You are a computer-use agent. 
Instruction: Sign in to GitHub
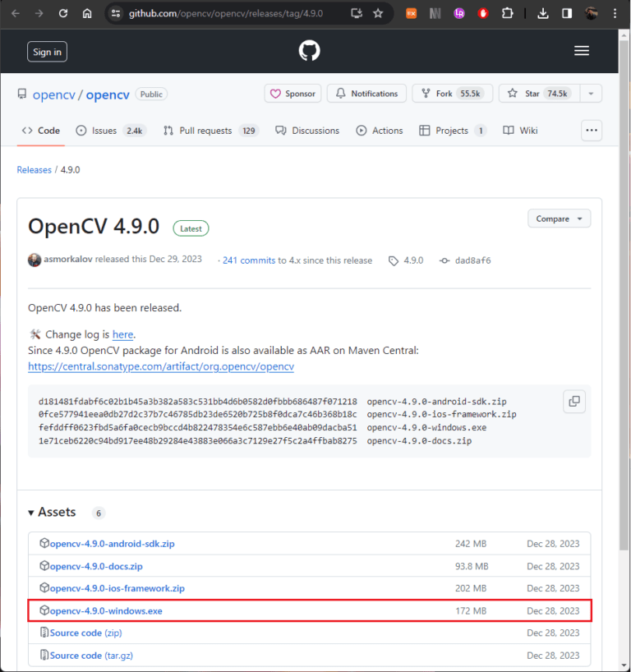click(47, 51)
